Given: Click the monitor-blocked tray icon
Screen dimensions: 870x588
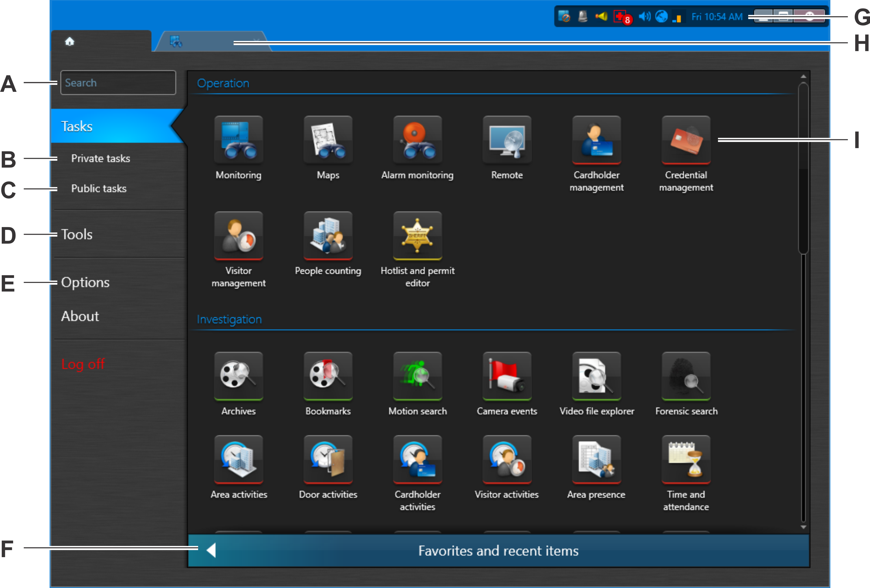Looking at the screenshot, I should click(x=564, y=17).
